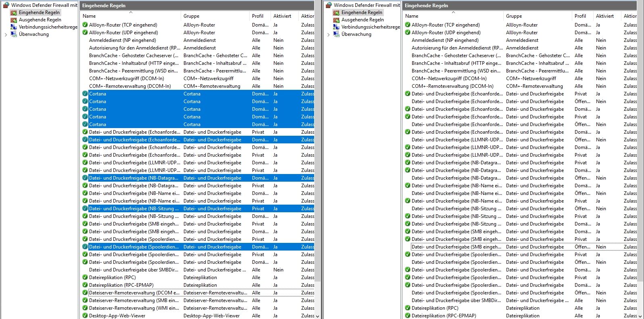Click green check of Dateireplikation (RPC), right window
Viewport: 644px width, 319px height.
408,308
